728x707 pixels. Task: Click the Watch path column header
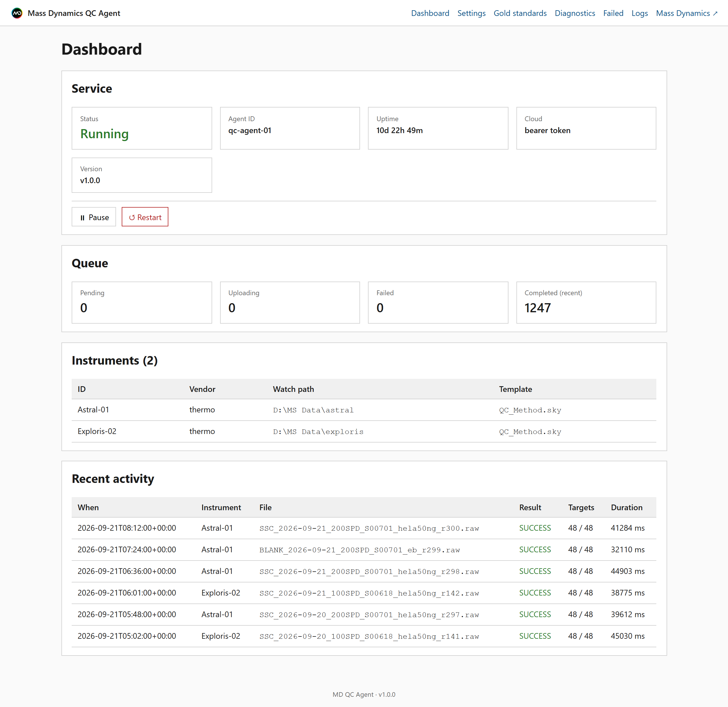click(293, 389)
